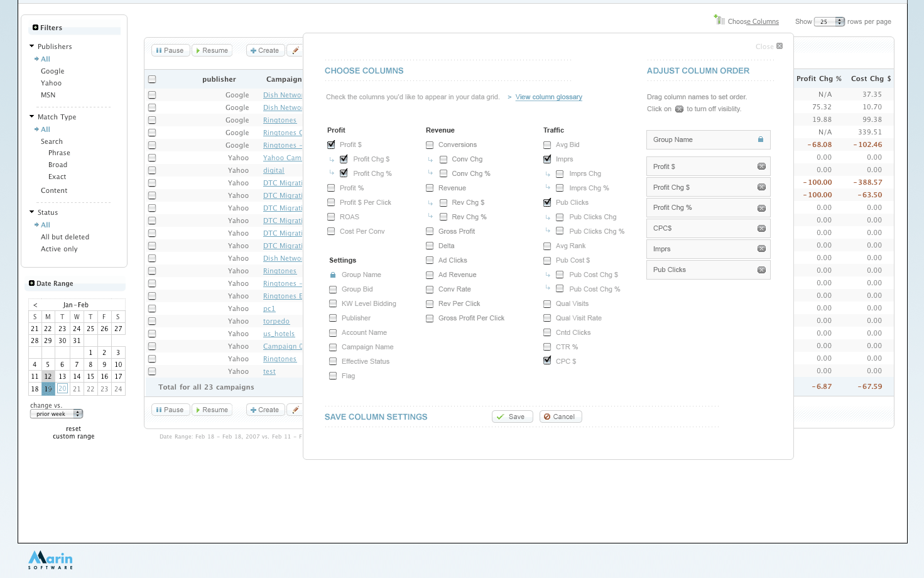Collapse the Publishers filter section
924x578 pixels.
point(32,46)
